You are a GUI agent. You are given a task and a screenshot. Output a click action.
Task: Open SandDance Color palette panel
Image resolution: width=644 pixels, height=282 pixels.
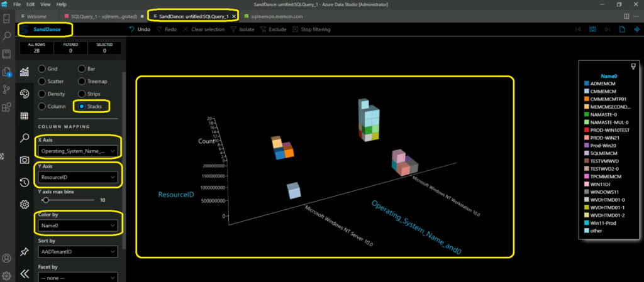[25, 94]
